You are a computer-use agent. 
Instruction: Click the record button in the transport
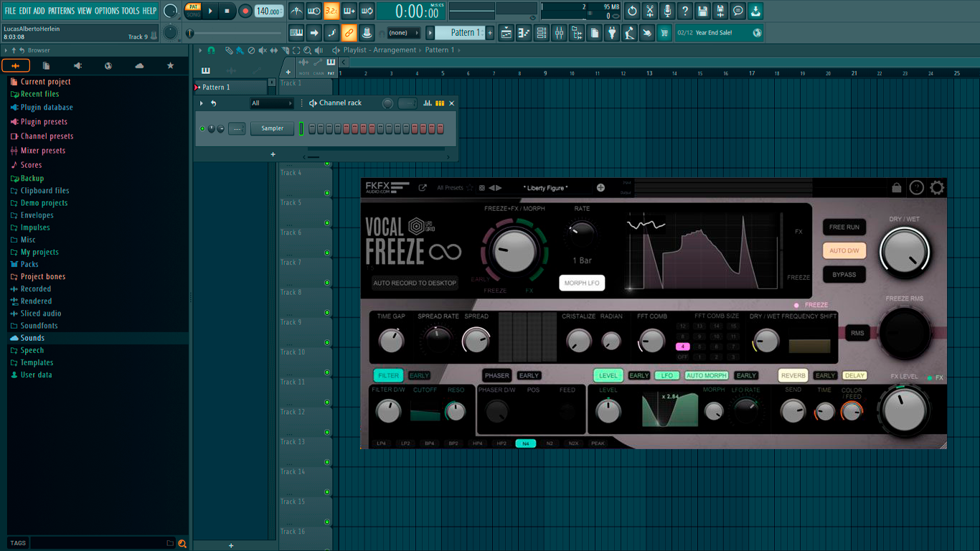(245, 11)
